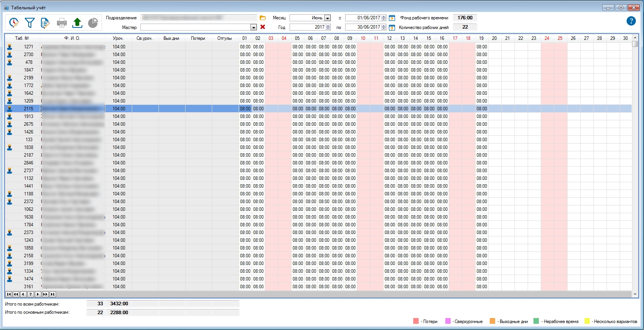Click the Таб. № column header
644x330 pixels.
click(x=22, y=38)
